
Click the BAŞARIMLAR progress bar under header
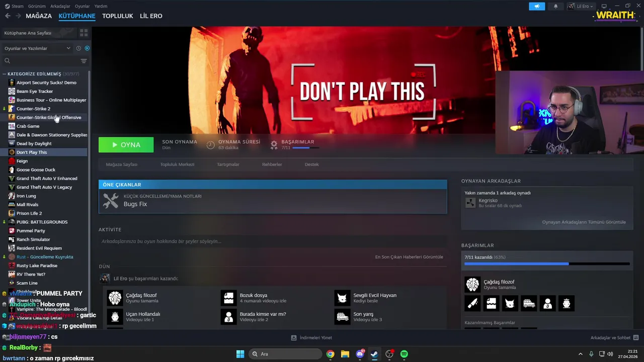point(305,148)
